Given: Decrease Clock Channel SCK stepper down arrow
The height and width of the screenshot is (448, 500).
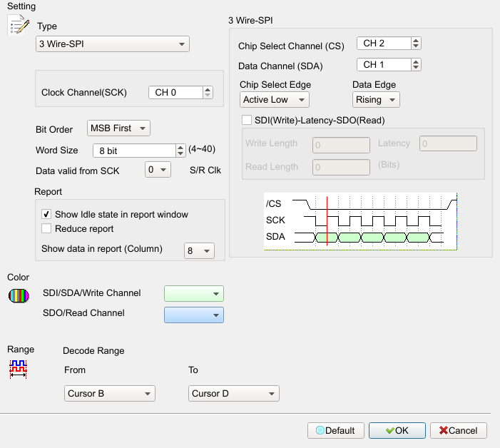Looking at the screenshot, I should click(208, 96).
